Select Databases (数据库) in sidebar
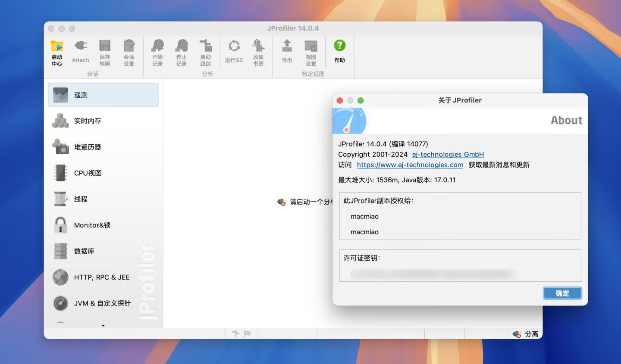The height and width of the screenshot is (364, 621). coord(103,251)
